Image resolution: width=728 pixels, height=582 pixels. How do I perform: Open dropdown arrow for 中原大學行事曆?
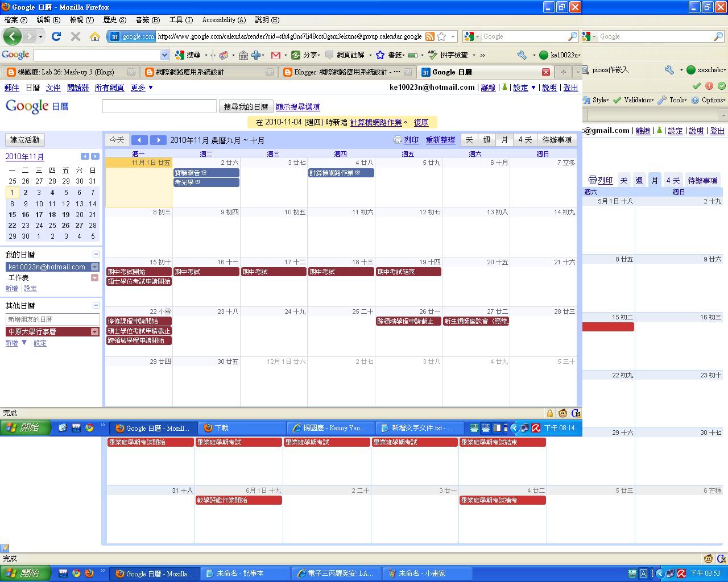point(95,332)
